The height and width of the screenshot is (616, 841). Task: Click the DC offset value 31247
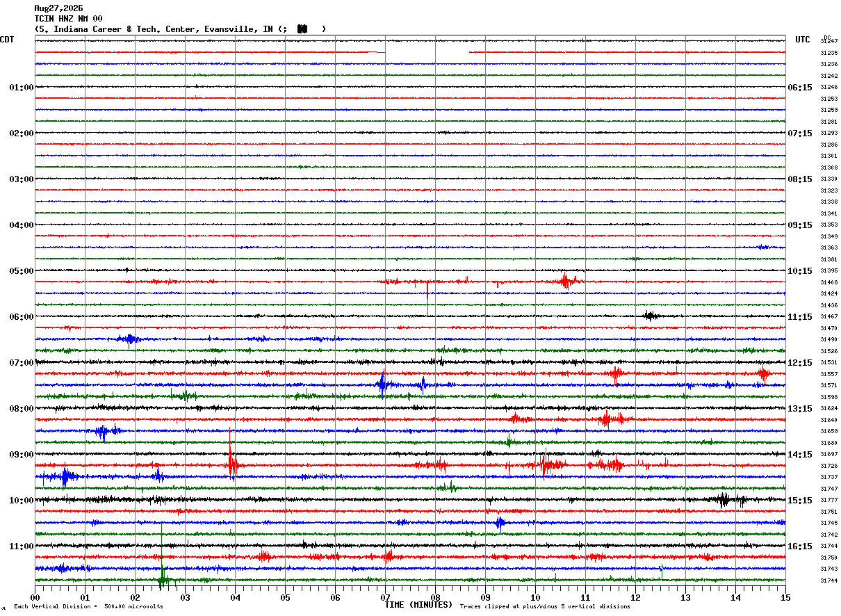[829, 42]
